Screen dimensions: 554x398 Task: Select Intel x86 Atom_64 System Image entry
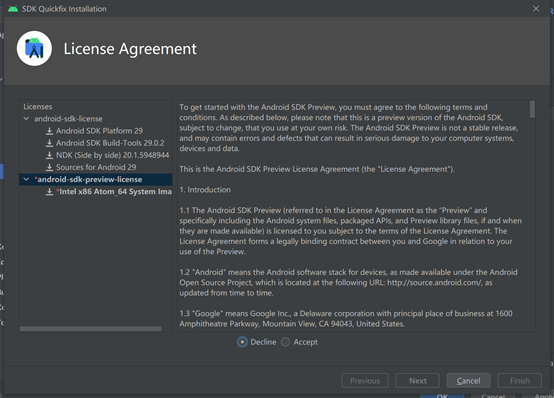tap(114, 192)
